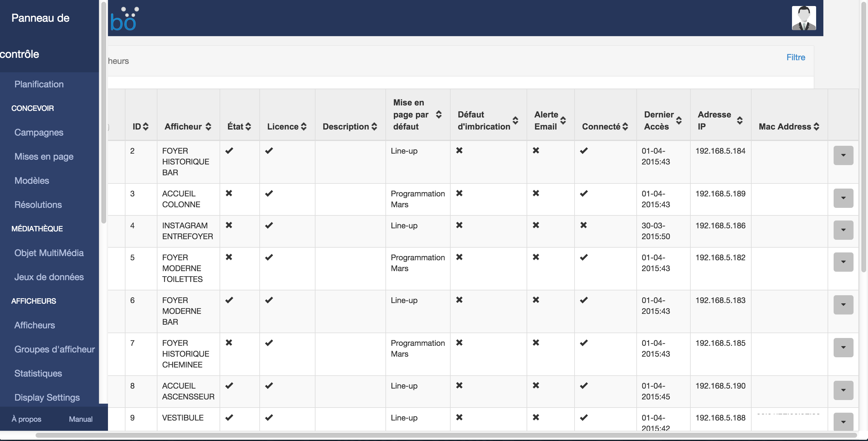Expand row menu for ACCUEIL ASCENSSEUR
The width and height of the screenshot is (868, 441).
843,390
